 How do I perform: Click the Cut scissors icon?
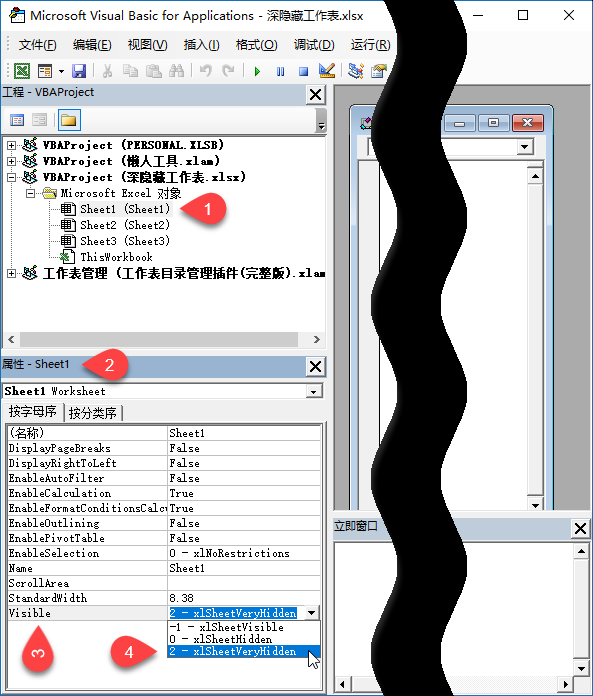tap(107, 71)
